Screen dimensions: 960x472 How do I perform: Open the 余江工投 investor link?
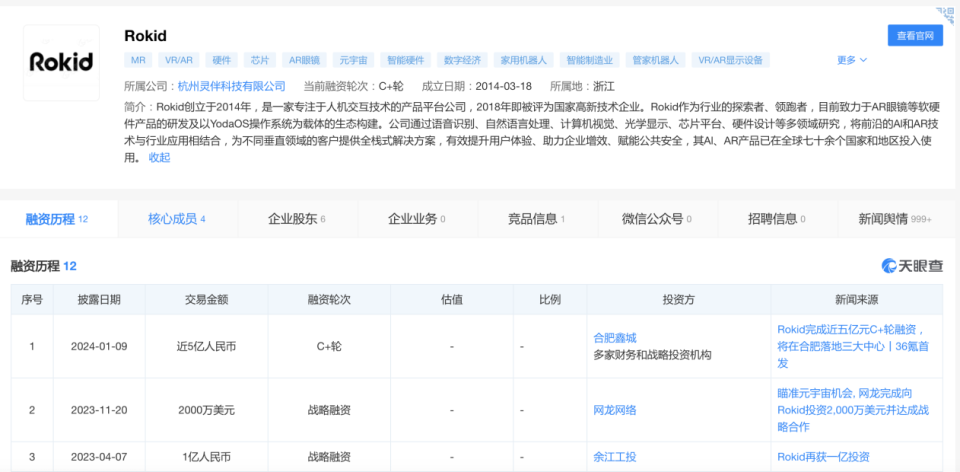coord(615,457)
